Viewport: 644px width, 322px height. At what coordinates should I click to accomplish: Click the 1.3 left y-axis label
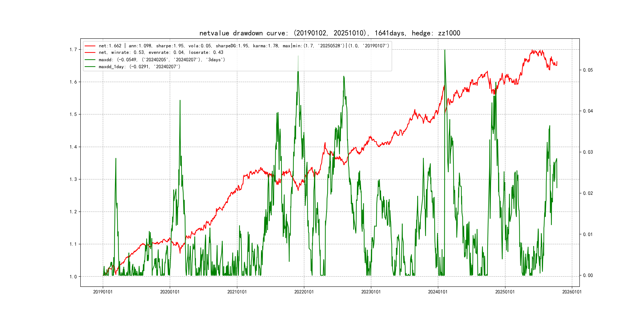73,179
